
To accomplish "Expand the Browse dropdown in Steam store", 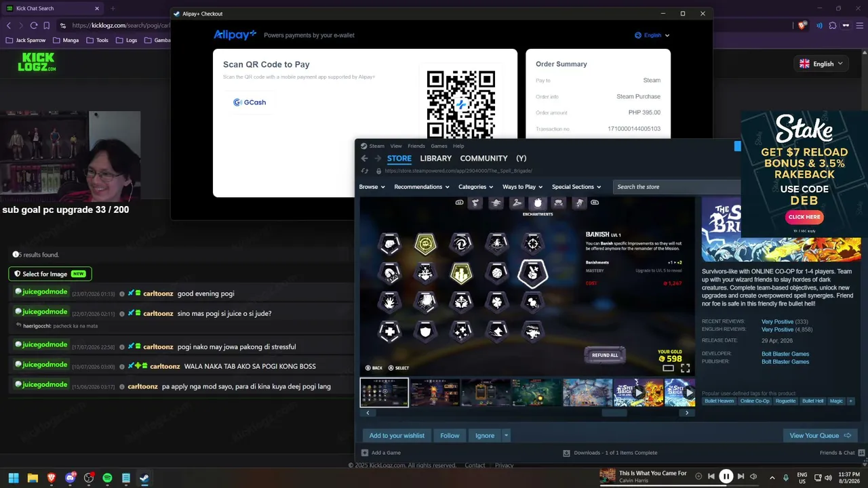I will point(372,187).
